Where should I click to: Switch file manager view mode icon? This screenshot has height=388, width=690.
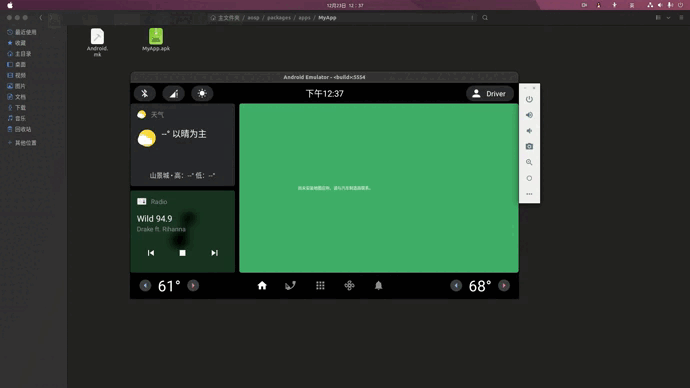658,18
